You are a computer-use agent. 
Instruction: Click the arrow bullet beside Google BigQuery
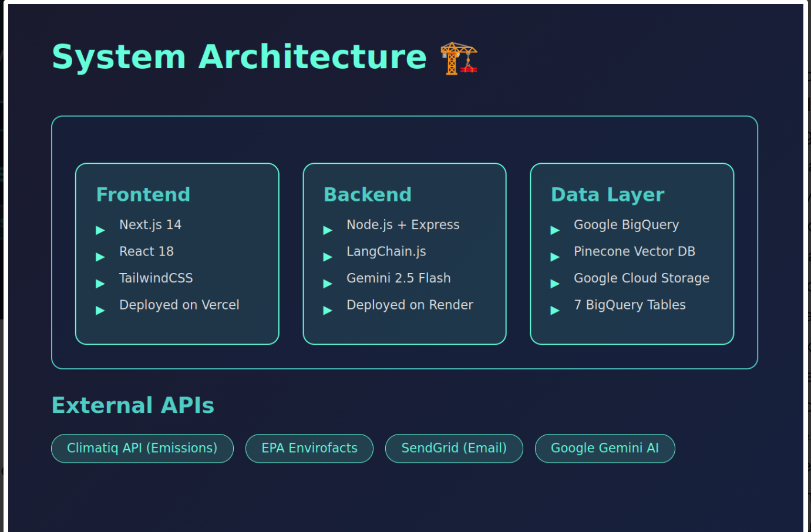(x=555, y=230)
